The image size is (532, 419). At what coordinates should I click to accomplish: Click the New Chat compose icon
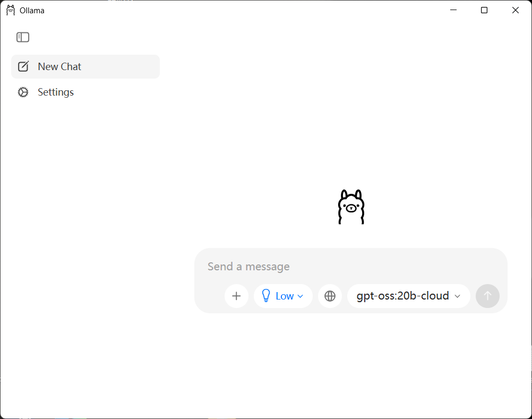23,66
